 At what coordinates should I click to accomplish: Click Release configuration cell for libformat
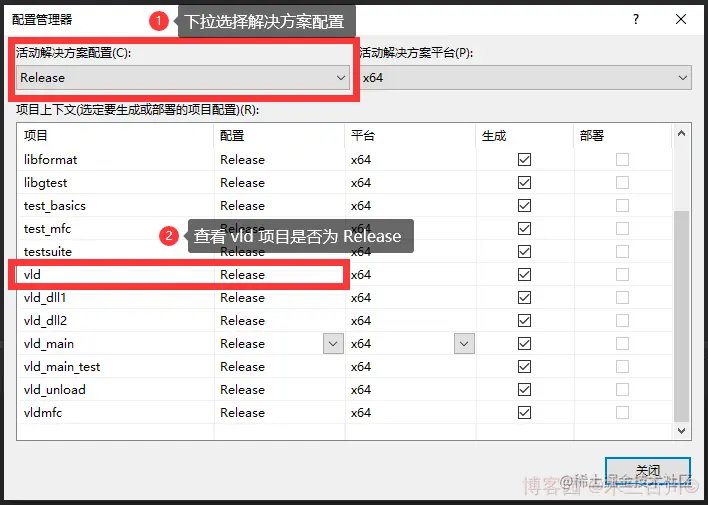click(279, 159)
